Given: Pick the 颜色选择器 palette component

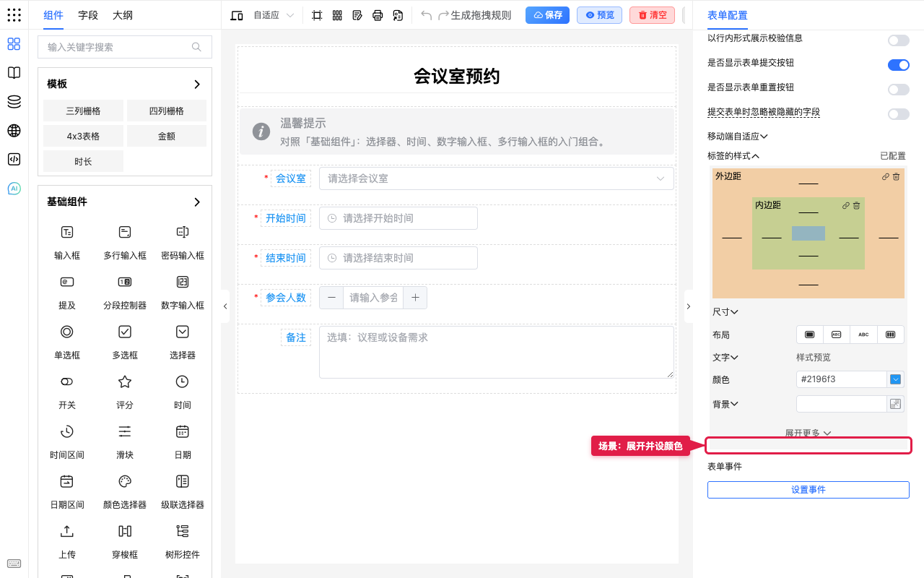Looking at the screenshot, I should tap(125, 481).
